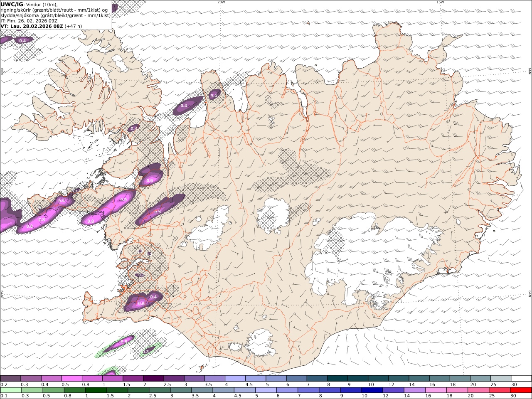
Task: Select the bright pink 0.5–0.8 snow swatch
Action: tap(71, 378)
